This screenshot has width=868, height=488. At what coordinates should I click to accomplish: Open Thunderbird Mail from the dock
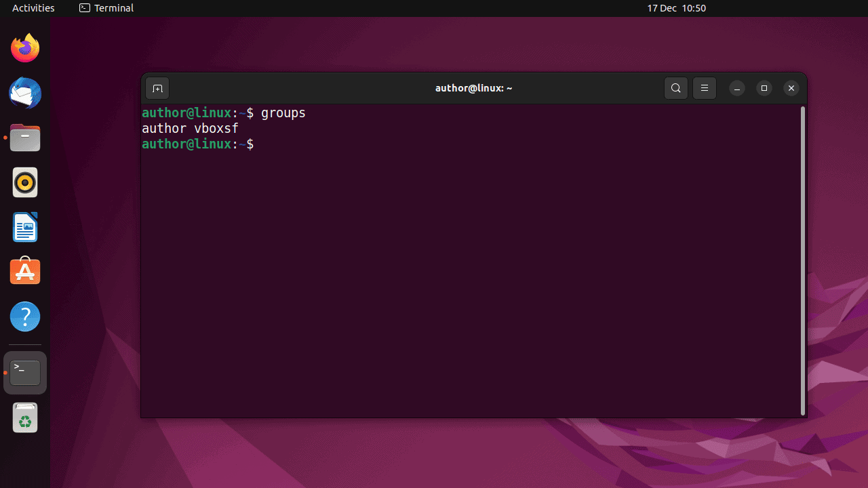tap(25, 93)
